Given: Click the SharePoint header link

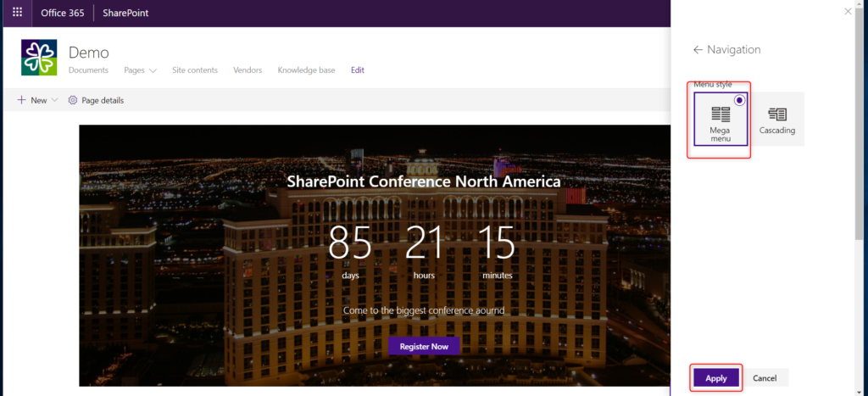Looking at the screenshot, I should 125,13.
